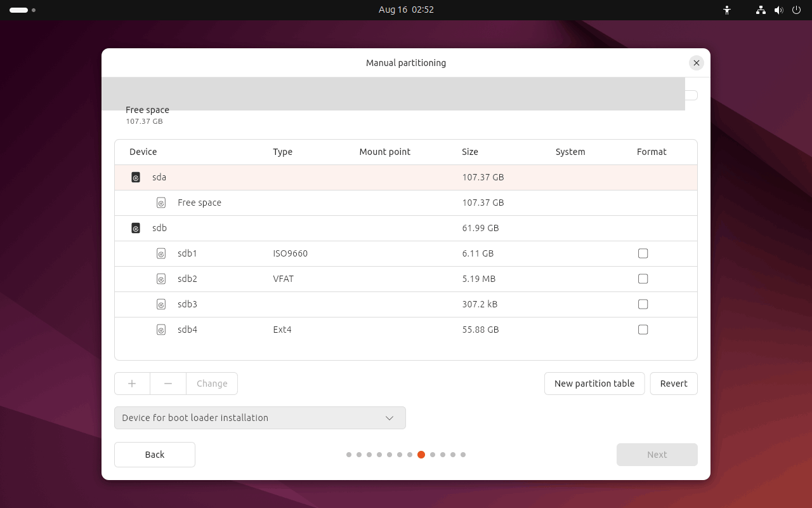Click the Mount point column header
The image size is (812, 508).
[x=384, y=152]
